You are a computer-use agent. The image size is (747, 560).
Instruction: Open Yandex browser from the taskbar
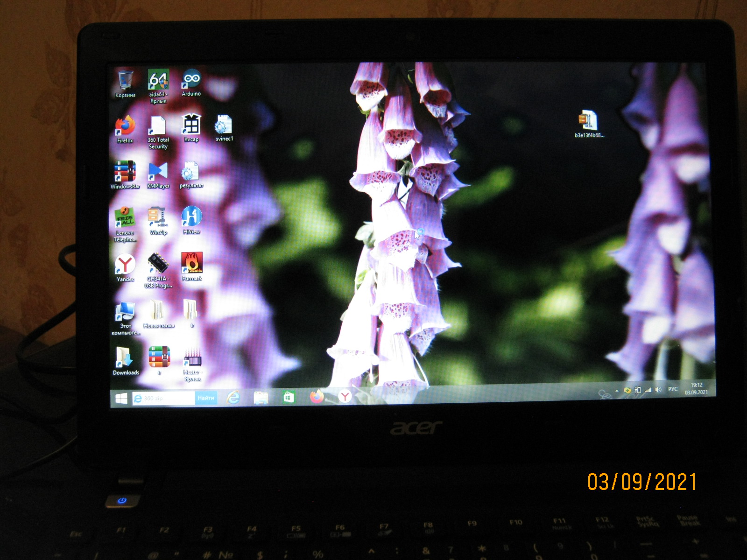(x=345, y=397)
